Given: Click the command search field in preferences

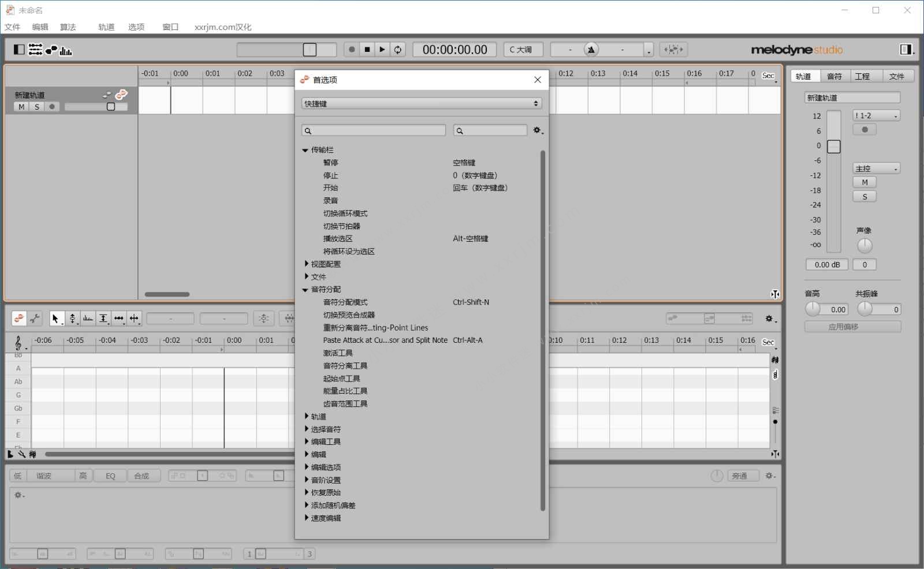Looking at the screenshot, I should coord(374,130).
